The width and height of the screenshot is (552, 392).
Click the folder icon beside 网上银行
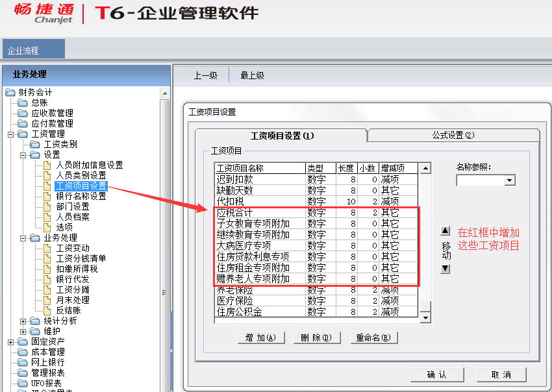point(23,362)
